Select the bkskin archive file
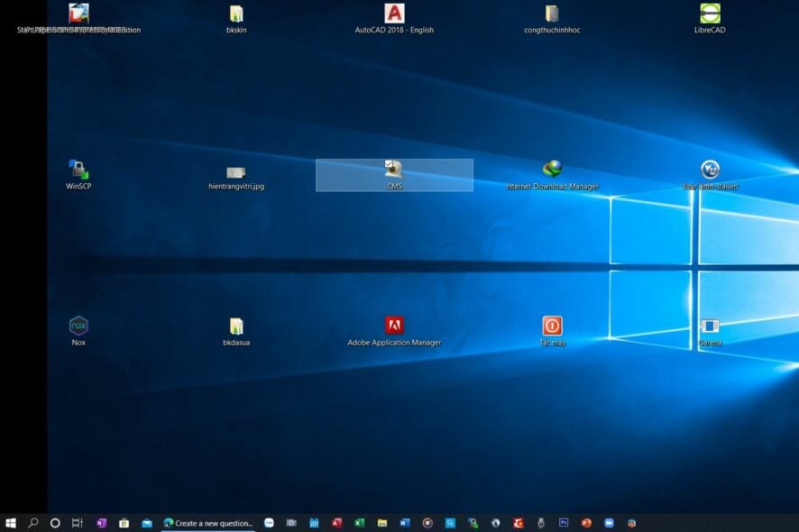This screenshot has width=799, height=532. (x=236, y=14)
